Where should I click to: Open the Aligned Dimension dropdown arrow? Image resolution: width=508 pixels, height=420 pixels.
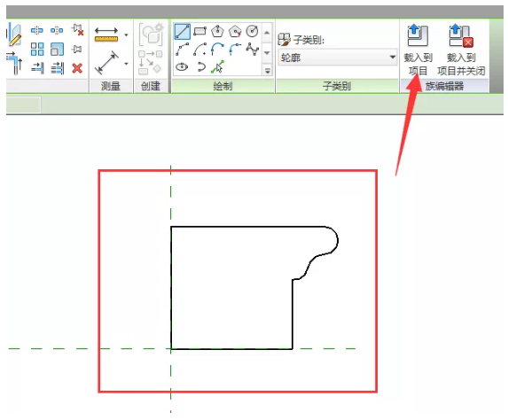click(x=127, y=64)
